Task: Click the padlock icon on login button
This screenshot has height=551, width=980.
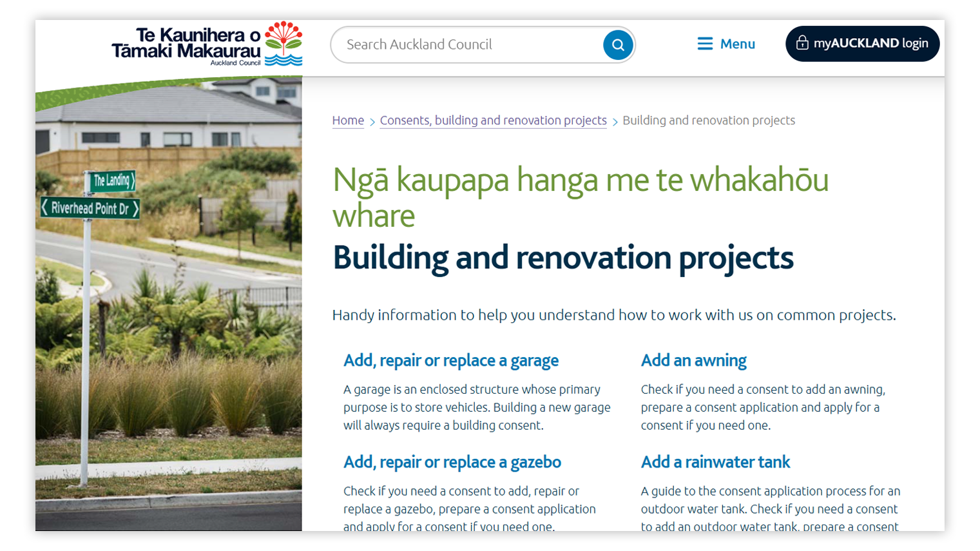Action: point(802,43)
